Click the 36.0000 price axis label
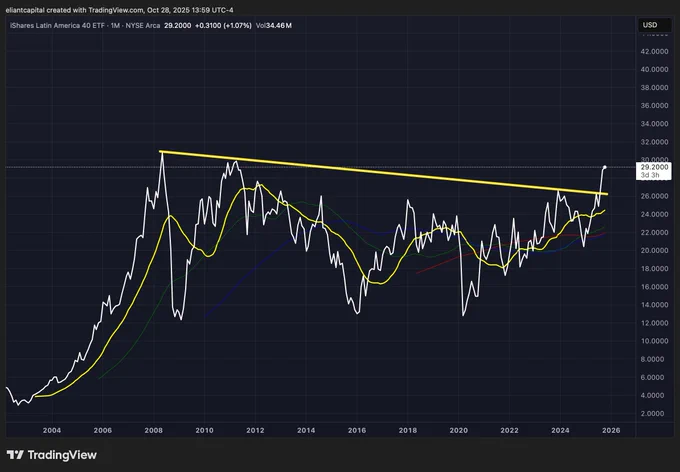Screen dimensions: 680x472 [x=654, y=106]
